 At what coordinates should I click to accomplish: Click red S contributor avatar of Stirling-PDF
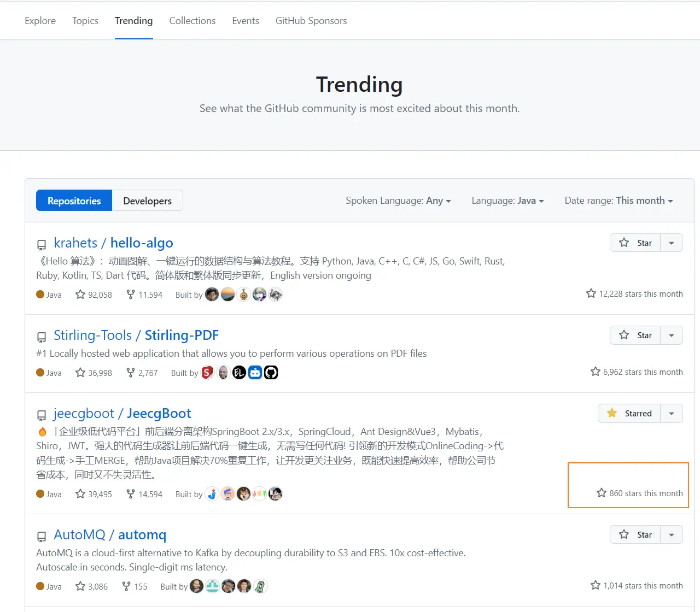click(208, 373)
